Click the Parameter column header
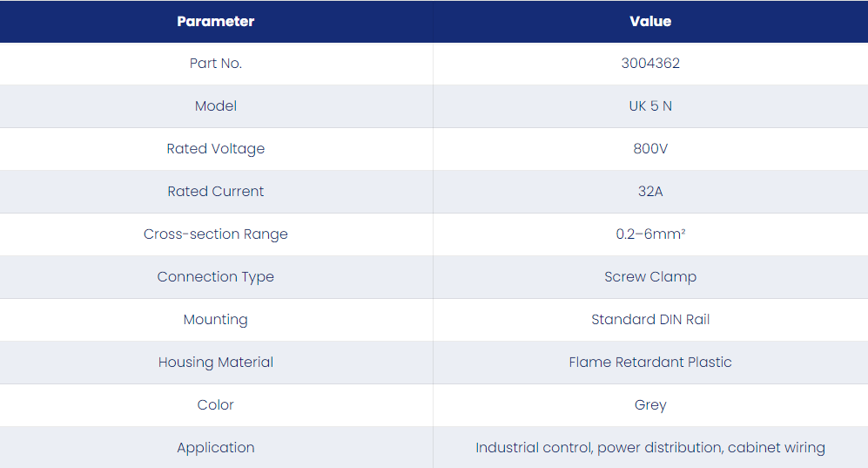868x468 pixels. [x=215, y=22]
